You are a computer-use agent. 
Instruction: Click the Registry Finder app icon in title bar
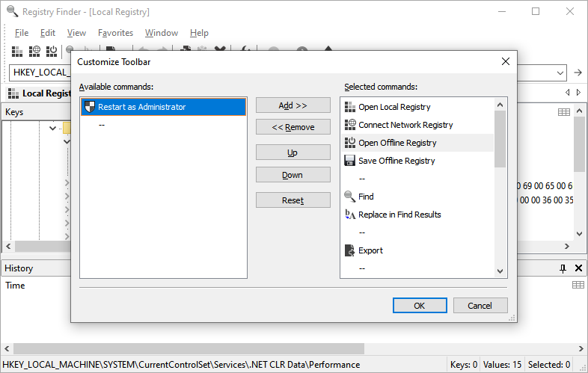click(x=13, y=12)
